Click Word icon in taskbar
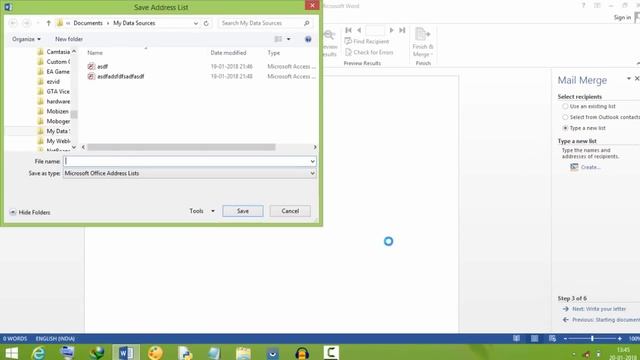 click(126, 353)
